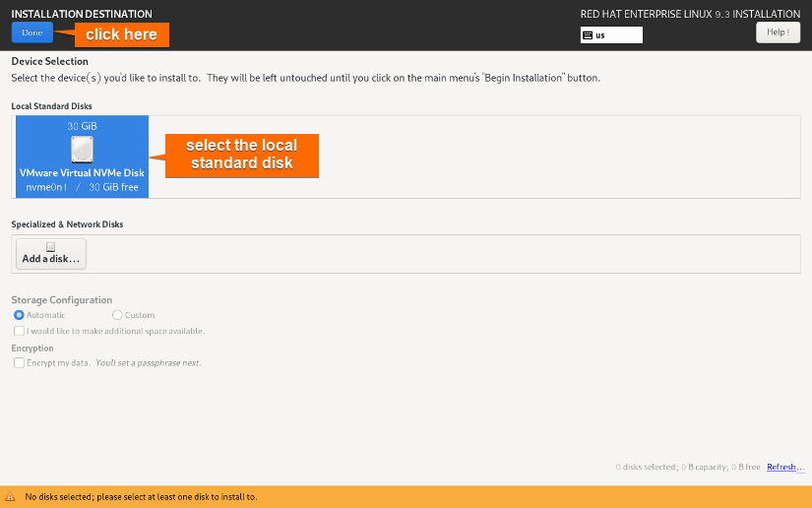
Task: Click the INSTALLATION DESTINATION title
Action: 82,14
